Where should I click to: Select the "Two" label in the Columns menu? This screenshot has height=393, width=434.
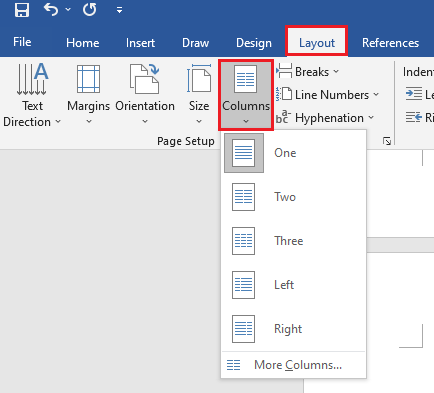(x=285, y=197)
